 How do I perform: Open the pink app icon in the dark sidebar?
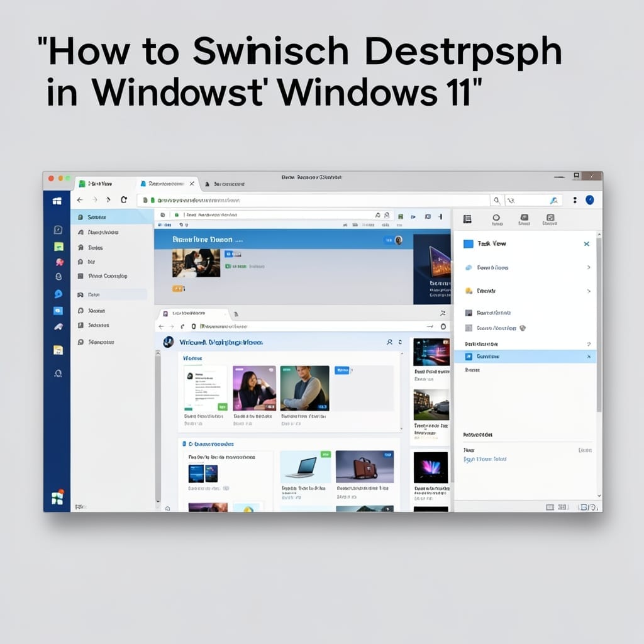tap(60, 262)
